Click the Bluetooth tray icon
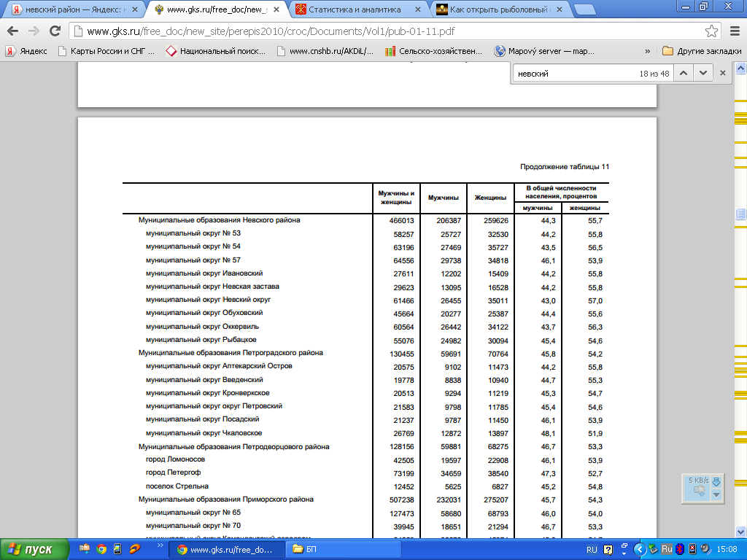This screenshot has width=747, height=560. [681, 549]
